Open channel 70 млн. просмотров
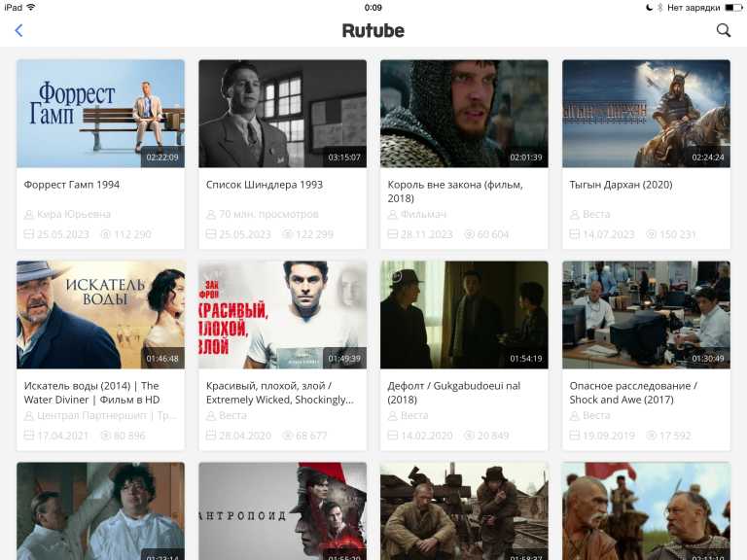The image size is (747, 560). (x=268, y=214)
